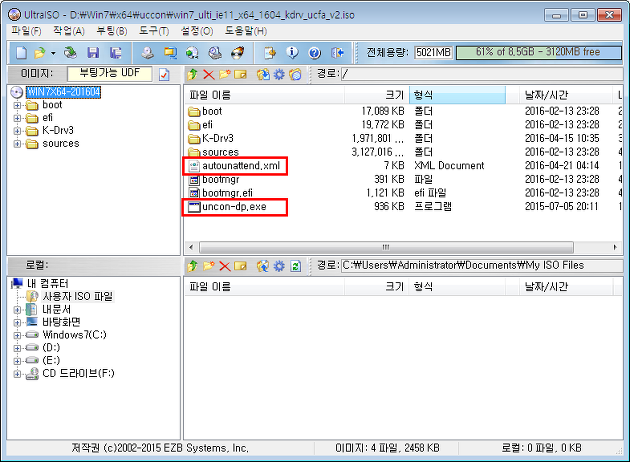Expand the 내문서 node in the local tree
The width and height of the screenshot is (630, 462).
pos(17,310)
